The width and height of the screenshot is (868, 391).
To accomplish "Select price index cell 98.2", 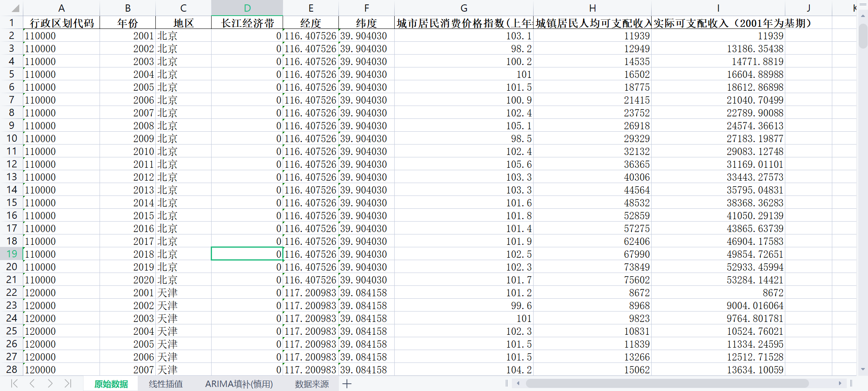I will [464, 49].
